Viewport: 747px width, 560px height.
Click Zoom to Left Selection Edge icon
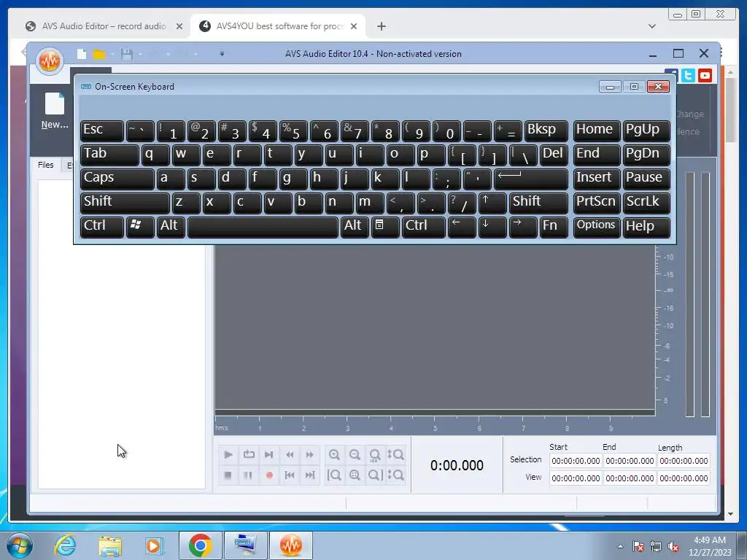(334, 475)
